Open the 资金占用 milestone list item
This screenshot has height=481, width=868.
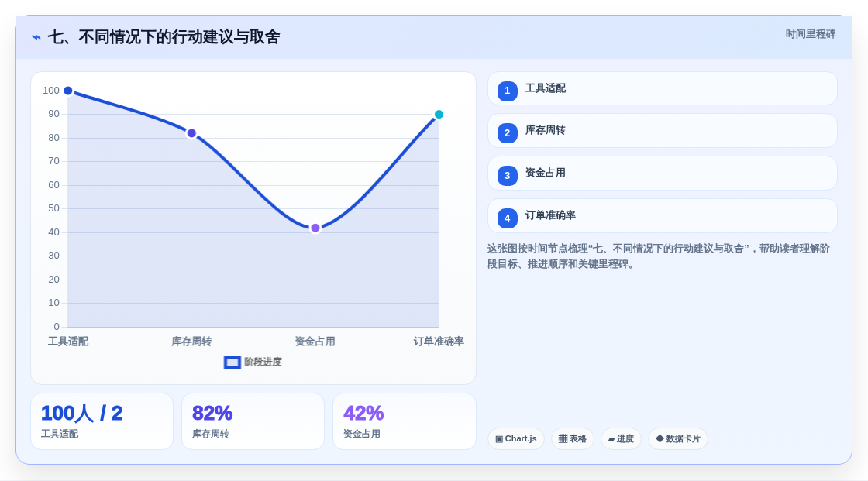(x=662, y=174)
